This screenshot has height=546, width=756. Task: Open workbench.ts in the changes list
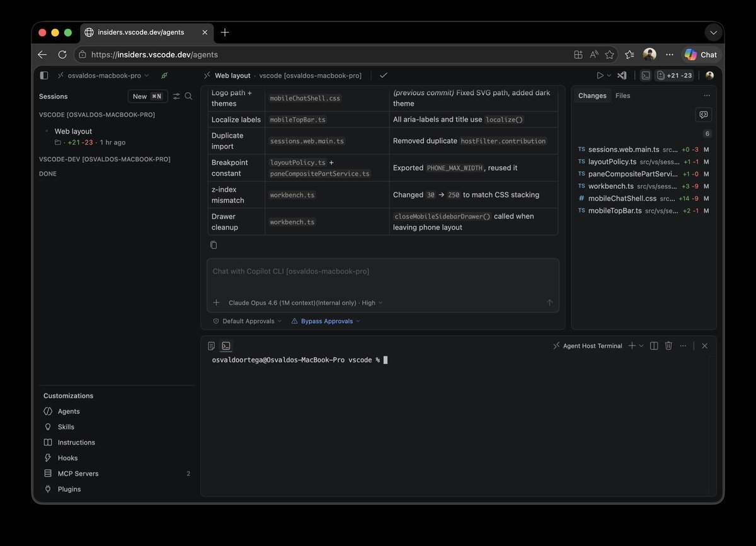pos(644,186)
